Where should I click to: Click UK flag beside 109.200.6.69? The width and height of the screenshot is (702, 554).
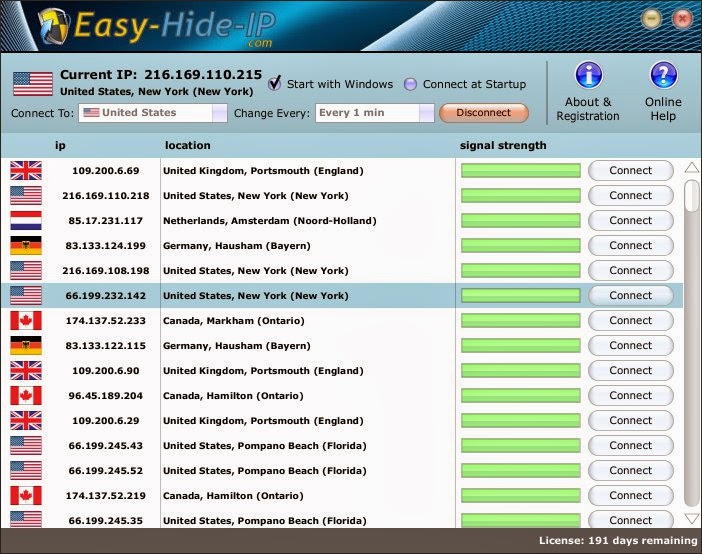26,171
